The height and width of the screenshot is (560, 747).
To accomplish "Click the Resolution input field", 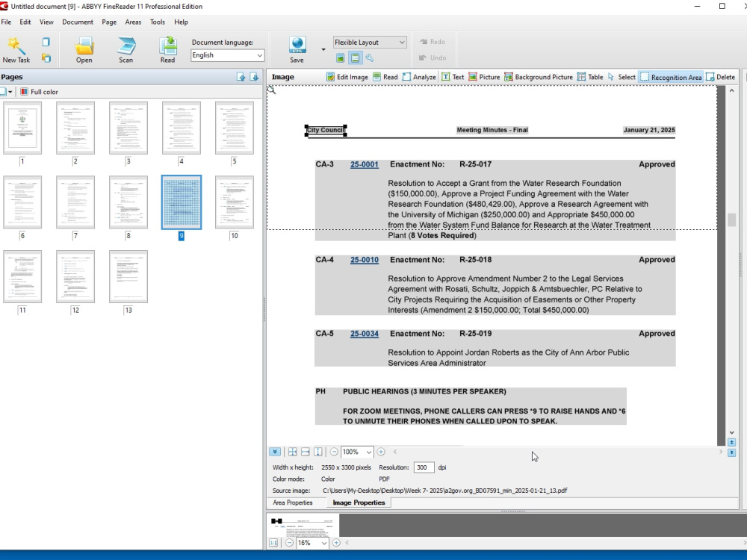I will (424, 467).
